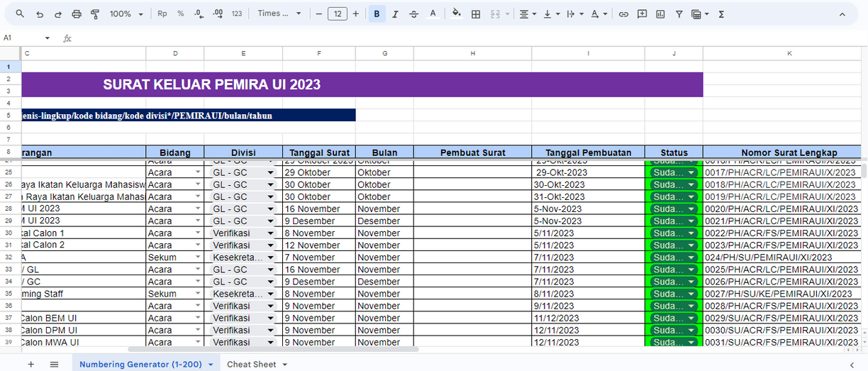868x371 pixels.
Task: Select cell 0031/SU/ACR/FS/PEMIRAUI/XI/2023
Action: click(781, 342)
